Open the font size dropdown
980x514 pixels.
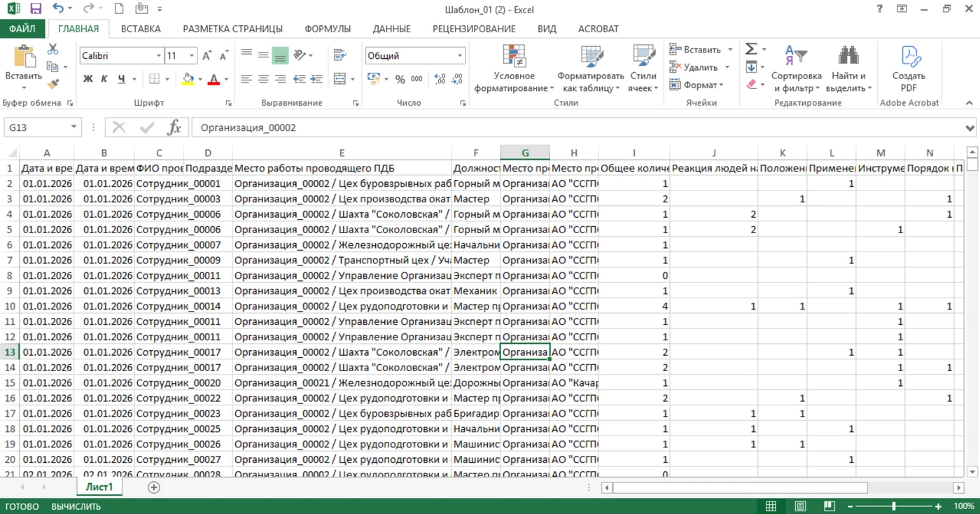tap(192, 55)
